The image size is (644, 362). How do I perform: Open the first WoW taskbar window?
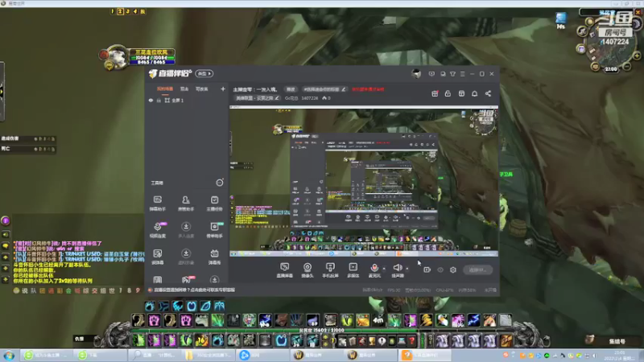(316, 356)
